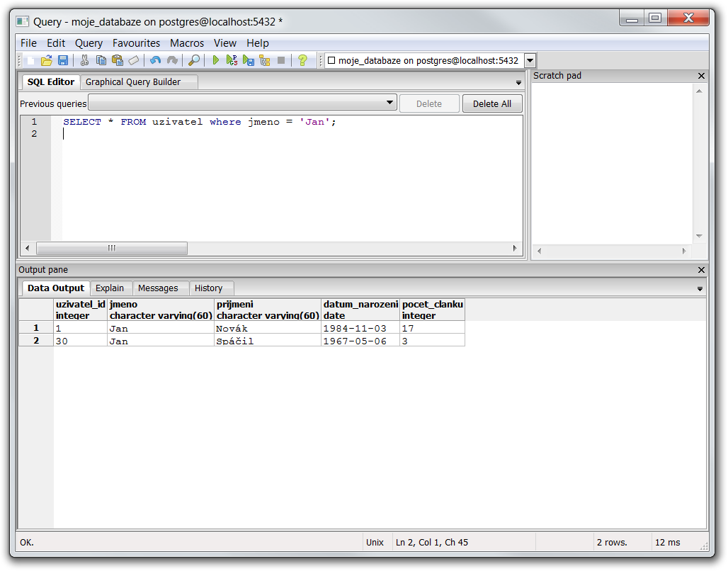Image resolution: width=728 pixels, height=571 pixels.
Task: Select the Novák cell in row 1
Action: (x=267, y=328)
